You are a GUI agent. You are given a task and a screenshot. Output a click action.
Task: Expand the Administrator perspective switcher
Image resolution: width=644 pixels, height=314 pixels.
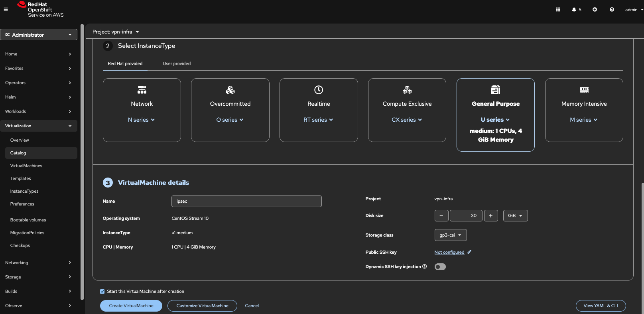pyautogui.click(x=39, y=35)
